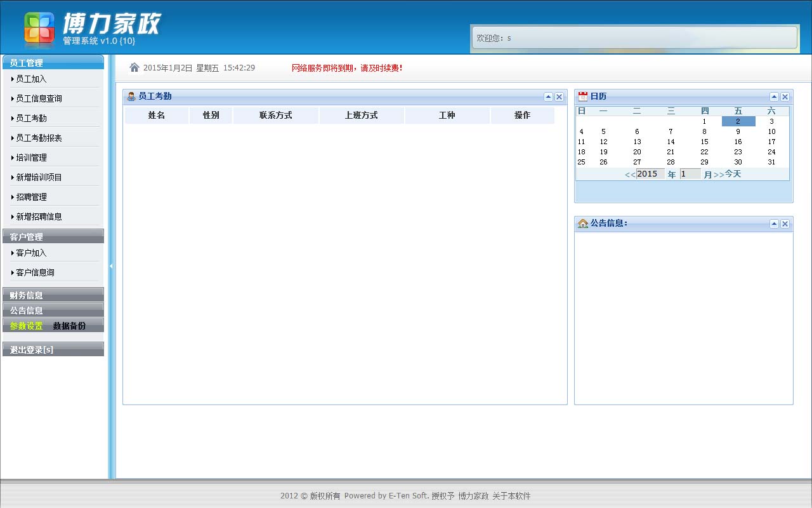Click the 员工考勤 panel user icon
This screenshot has height=508, width=812.
pos(131,97)
